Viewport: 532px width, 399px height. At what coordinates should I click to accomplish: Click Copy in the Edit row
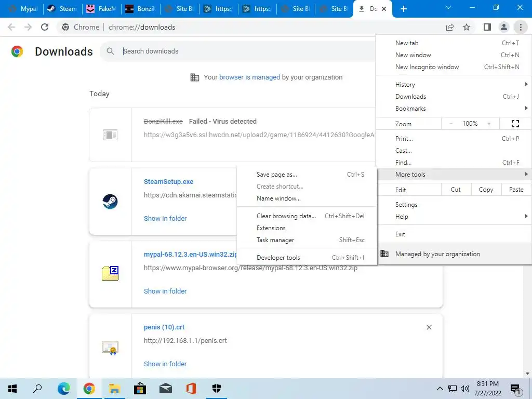486,190
